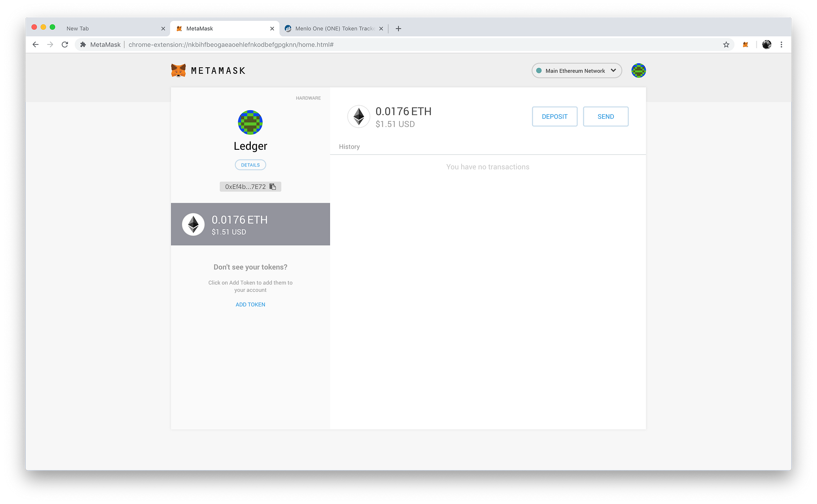Open Chrome three-dot menu
Image resolution: width=817 pixels, height=504 pixels.
[781, 44]
